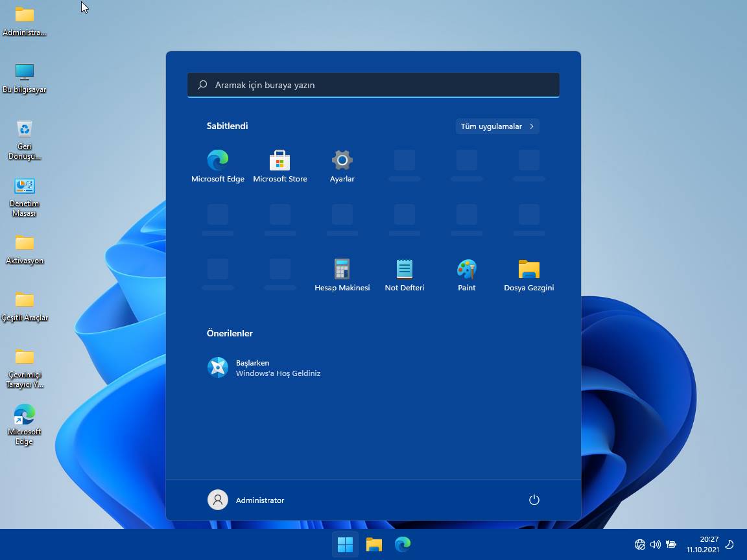Click the network globe tray icon
Screen dimensions: 747x560
point(640,544)
